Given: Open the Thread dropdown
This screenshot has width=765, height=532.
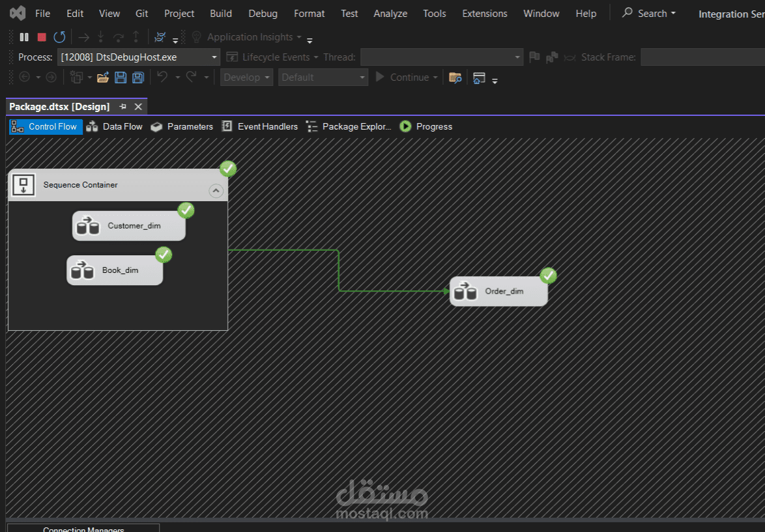Looking at the screenshot, I should point(442,57).
